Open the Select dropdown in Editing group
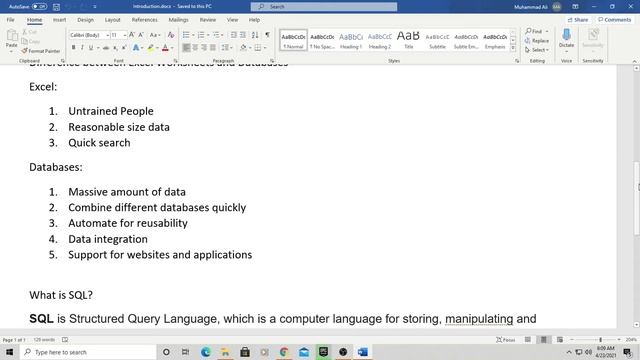 [x=537, y=50]
